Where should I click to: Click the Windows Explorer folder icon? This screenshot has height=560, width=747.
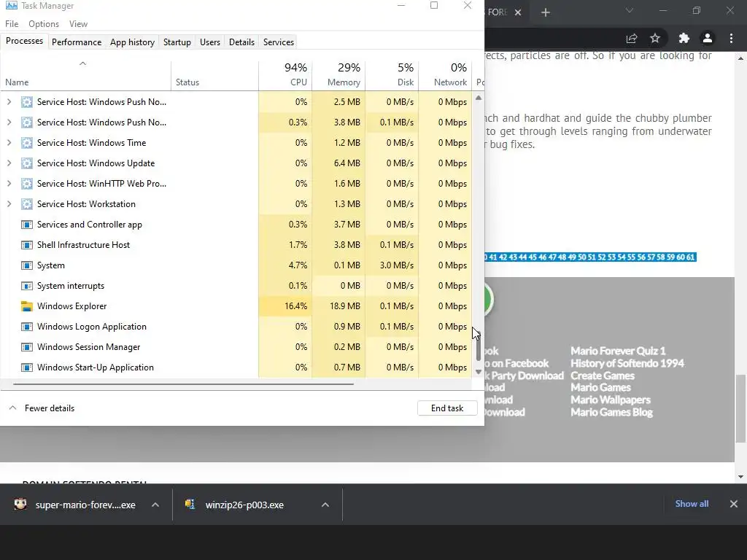point(27,306)
